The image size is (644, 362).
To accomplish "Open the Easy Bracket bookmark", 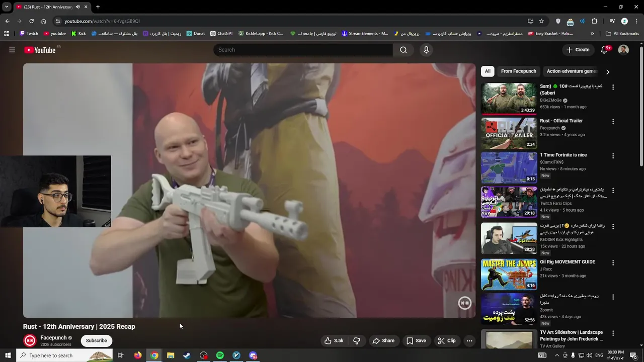I will click(x=550, y=34).
